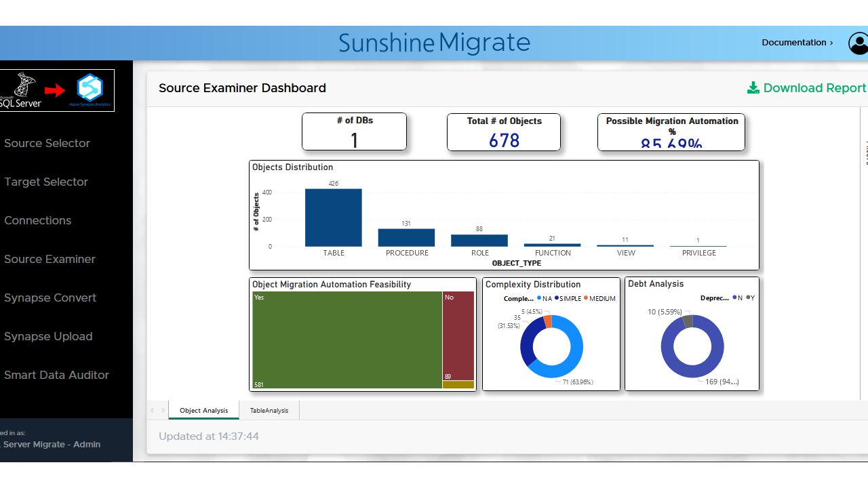The width and height of the screenshot is (868, 488).
Task: Click the 'Objects Distribution' chart title
Action: 292,167
